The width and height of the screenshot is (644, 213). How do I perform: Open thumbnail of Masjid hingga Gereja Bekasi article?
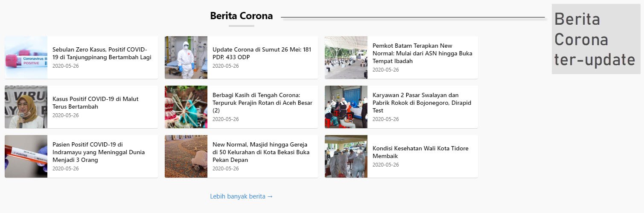coord(186,156)
